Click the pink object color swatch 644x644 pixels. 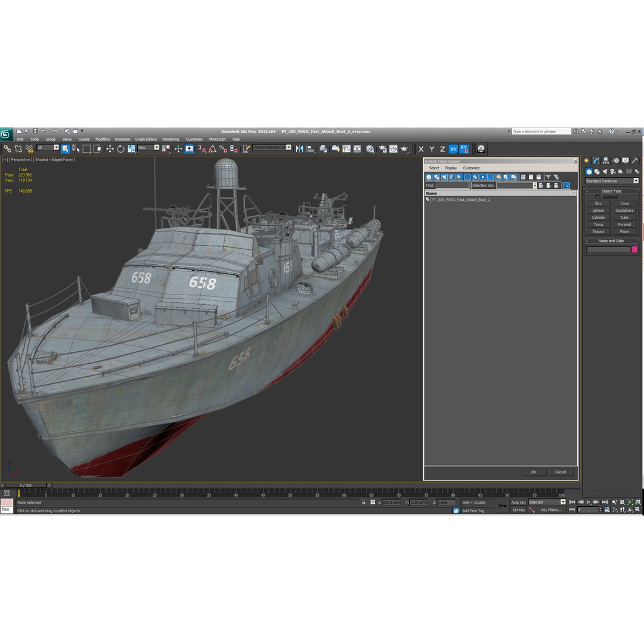(x=634, y=249)
